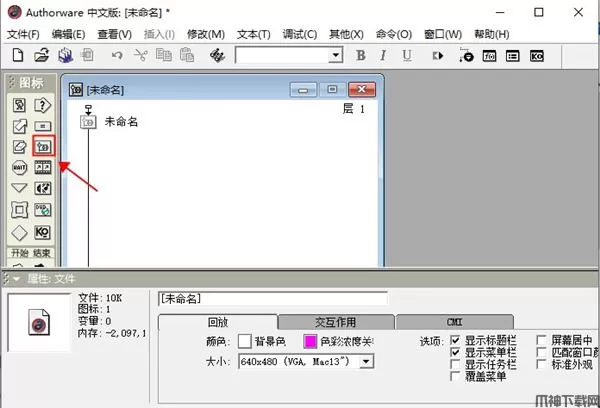Enable the 匹配窗口 checkbox
The height and width of the screenshot is (408, 600).
click(541, 352)
